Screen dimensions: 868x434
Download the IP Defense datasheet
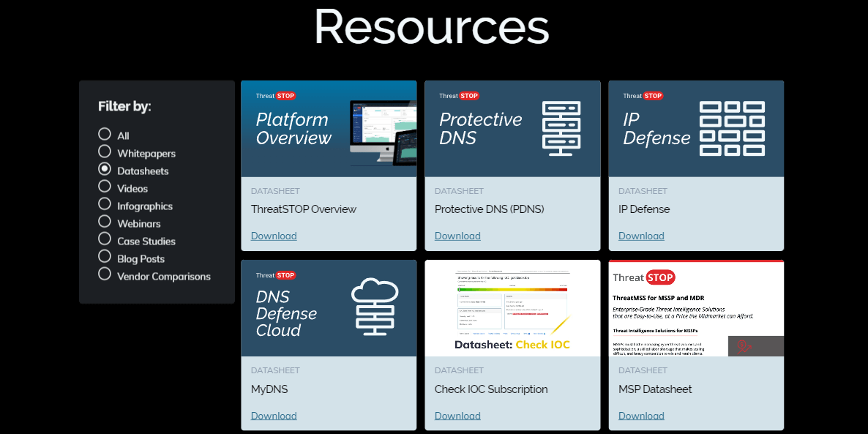641,236
